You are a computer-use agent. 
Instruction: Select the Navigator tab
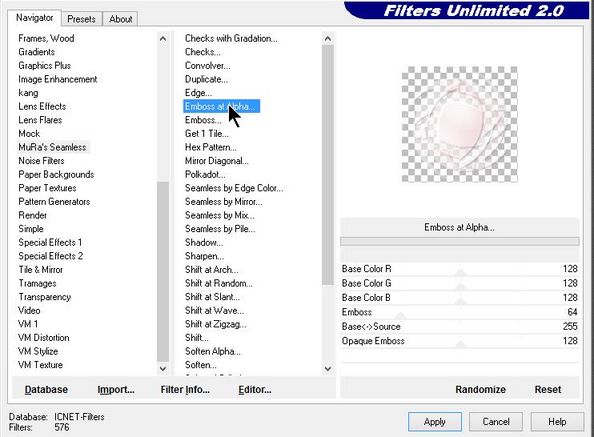tap(34, 17)
